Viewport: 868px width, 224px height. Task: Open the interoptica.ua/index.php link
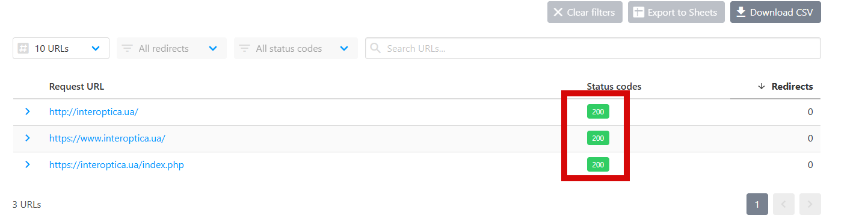coord(117,165)
